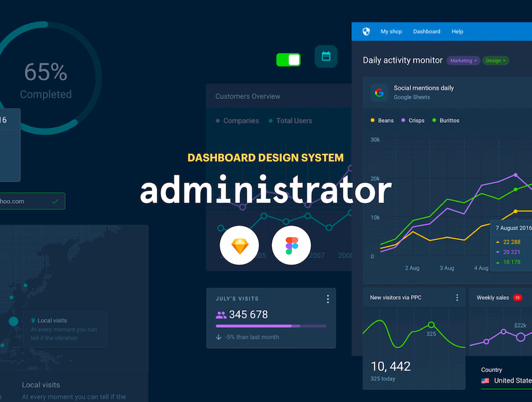Click the 325 today text
The width and height of the screenshot is (532, 402).
tap(383, 378)
